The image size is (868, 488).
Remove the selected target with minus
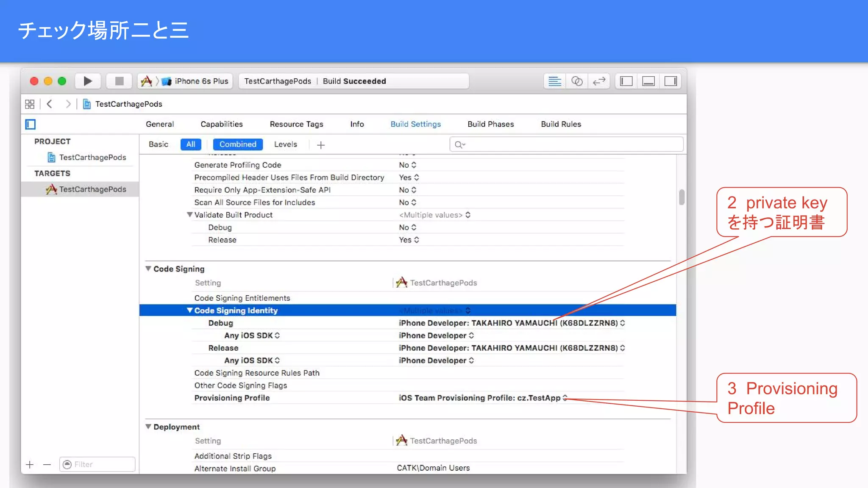pyautogui.click(x=47, y=465)
